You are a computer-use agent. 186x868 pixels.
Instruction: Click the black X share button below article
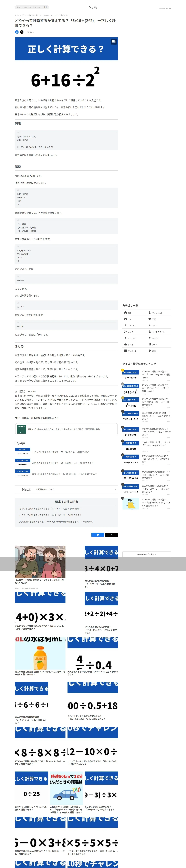pos(112,534)
